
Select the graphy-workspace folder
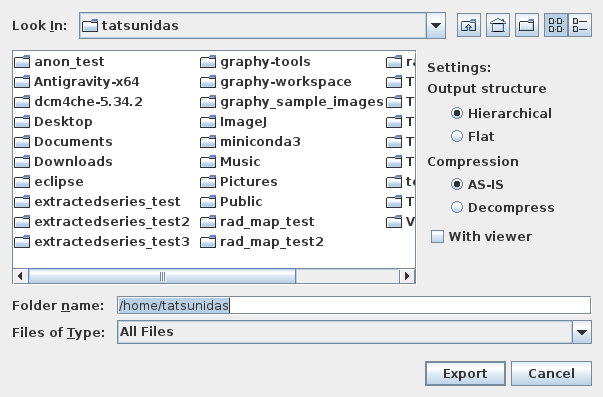click(x=276, y=82)
